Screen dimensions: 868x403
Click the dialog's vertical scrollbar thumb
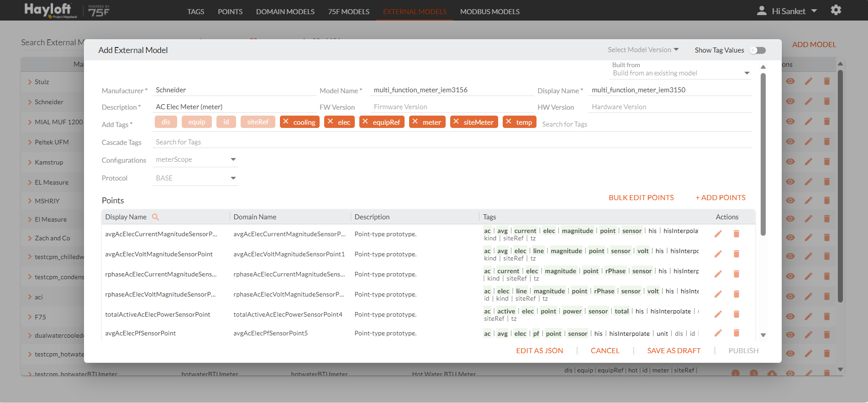click(x=763, y=154)
